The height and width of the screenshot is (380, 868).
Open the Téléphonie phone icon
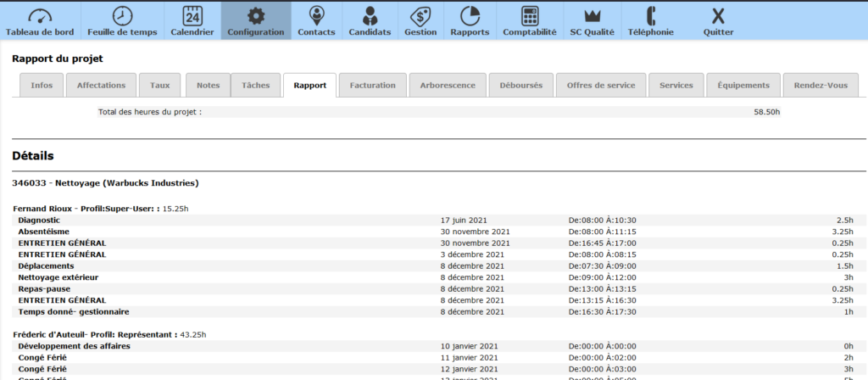click(x=651, y=16)
